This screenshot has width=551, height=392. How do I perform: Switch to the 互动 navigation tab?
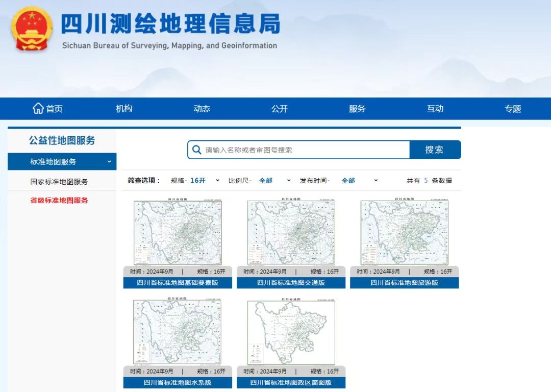click(435, 108)
